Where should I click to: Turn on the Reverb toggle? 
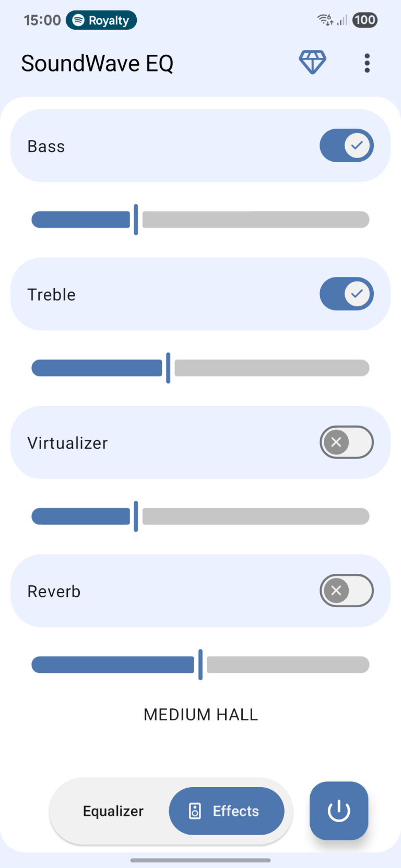pos(346,590)
